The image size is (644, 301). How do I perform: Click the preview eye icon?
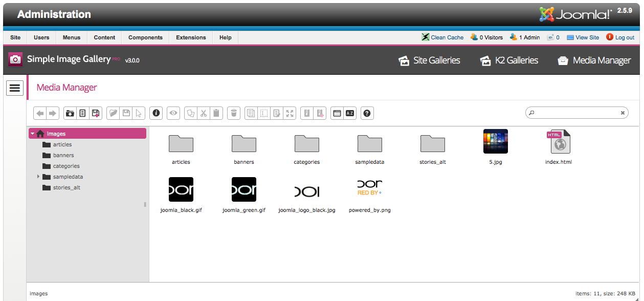174,113
